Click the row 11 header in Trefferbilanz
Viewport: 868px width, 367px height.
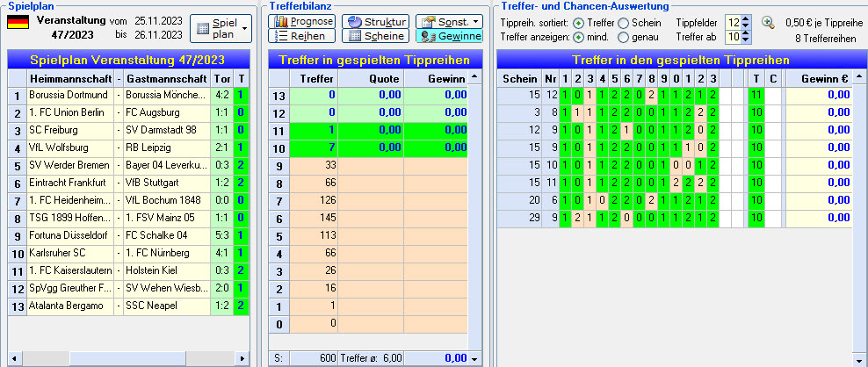(279, 130)
